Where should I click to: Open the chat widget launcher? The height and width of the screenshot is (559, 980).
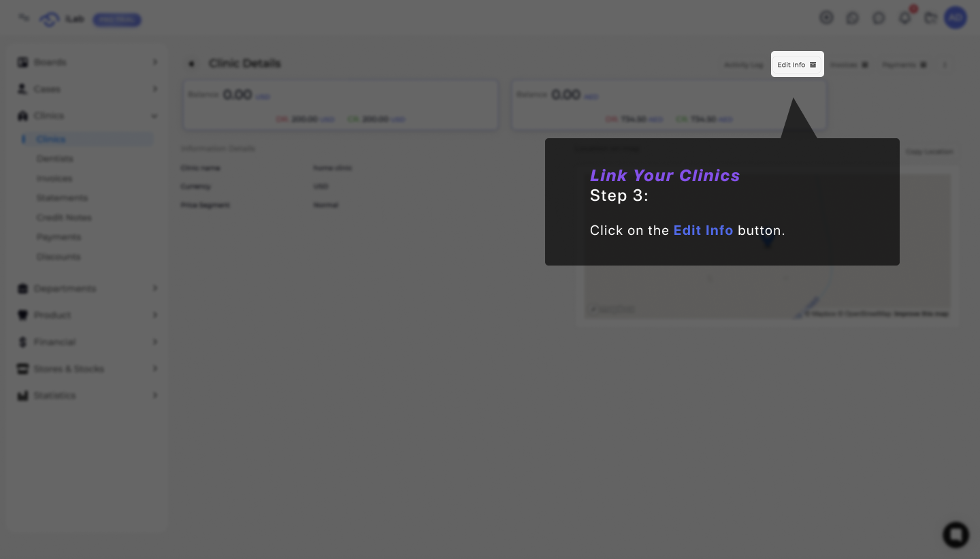tap(955, 535)
